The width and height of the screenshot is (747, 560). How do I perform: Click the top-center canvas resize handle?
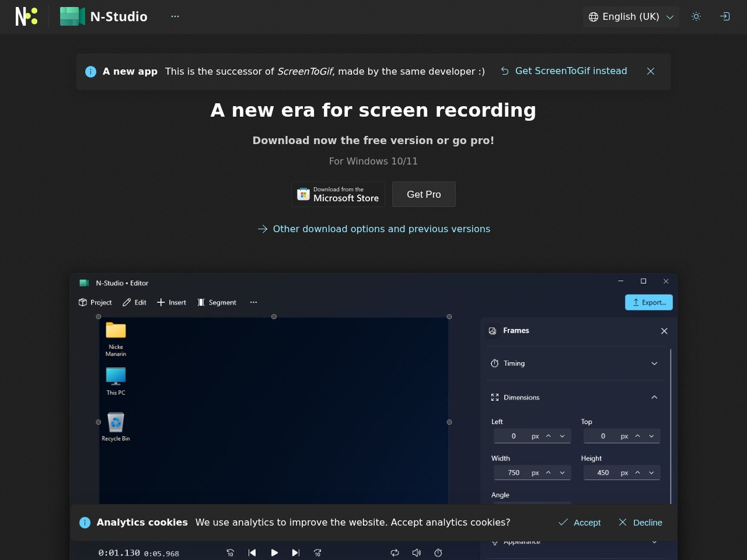[x=274, y=317]
